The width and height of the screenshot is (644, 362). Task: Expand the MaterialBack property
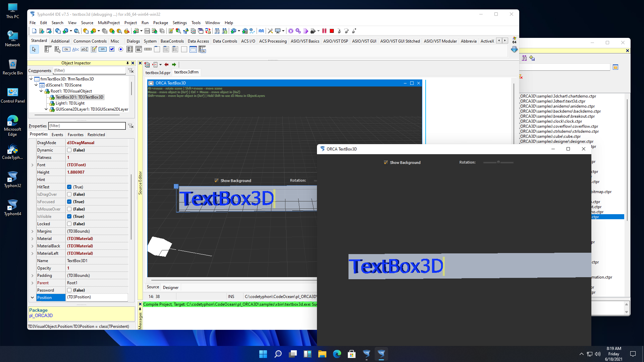(x=33, y=246)
